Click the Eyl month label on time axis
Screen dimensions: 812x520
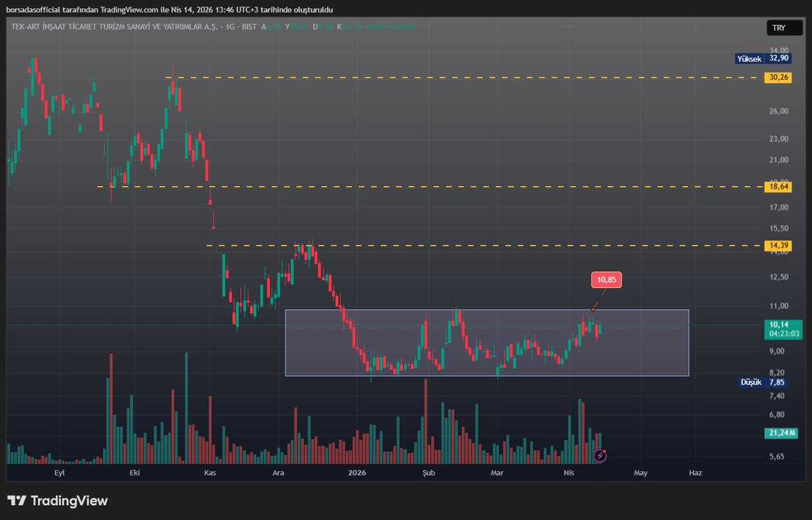60,473
